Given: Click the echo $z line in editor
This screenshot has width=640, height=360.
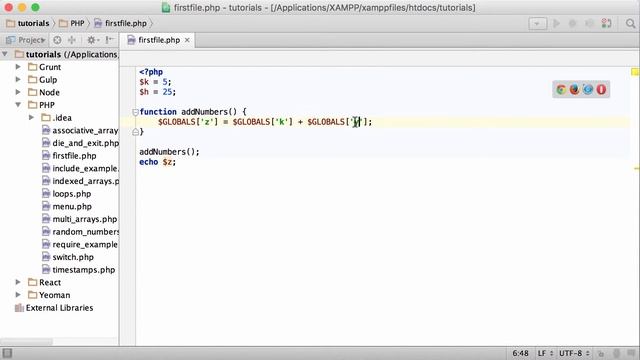Looking at the screenshot, I should [x=158, y=162].
